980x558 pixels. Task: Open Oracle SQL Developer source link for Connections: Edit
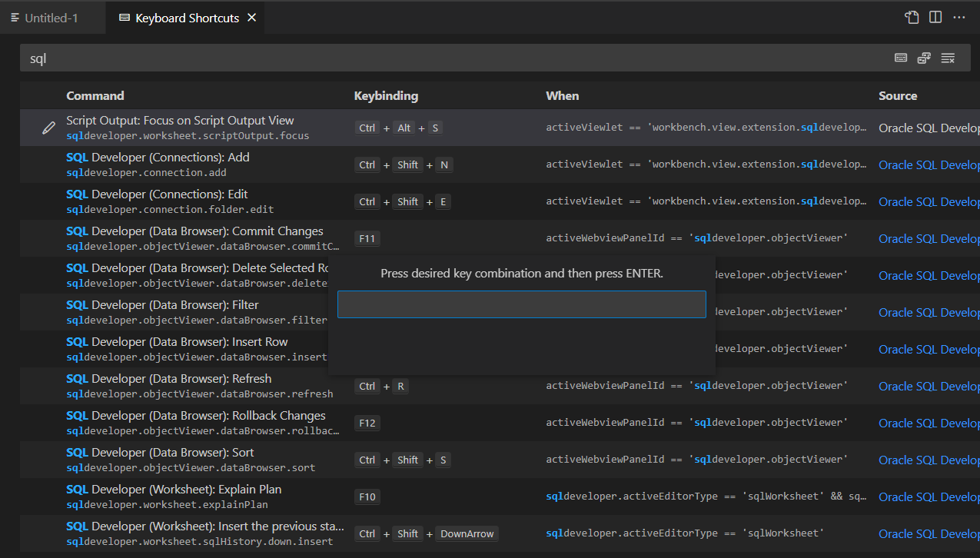tap(929, 202)
